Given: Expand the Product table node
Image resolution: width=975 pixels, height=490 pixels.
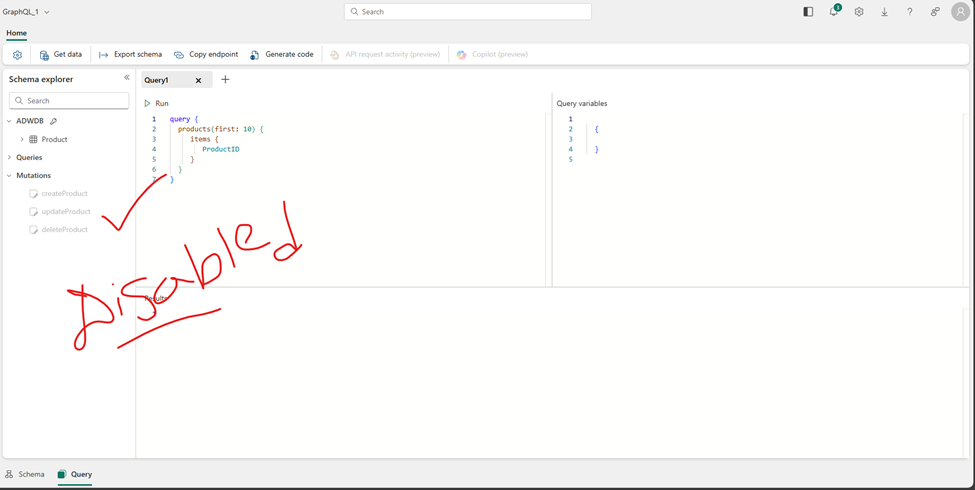Looking at the screenshot, I should coord(22,140).
